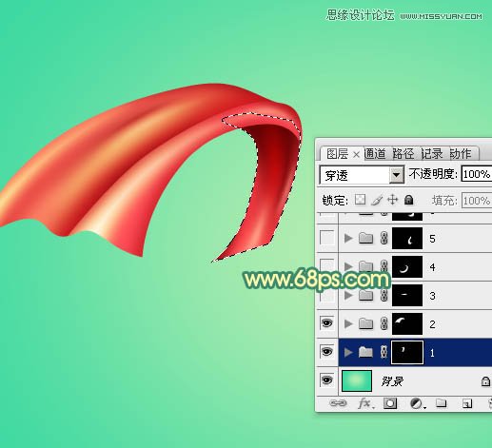Click the folder icon of group 2
The image size is (492, 448).
365,323
